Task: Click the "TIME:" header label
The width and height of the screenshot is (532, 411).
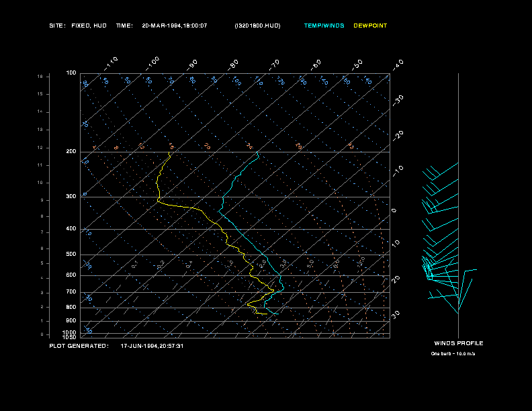Action: (124, 26)
